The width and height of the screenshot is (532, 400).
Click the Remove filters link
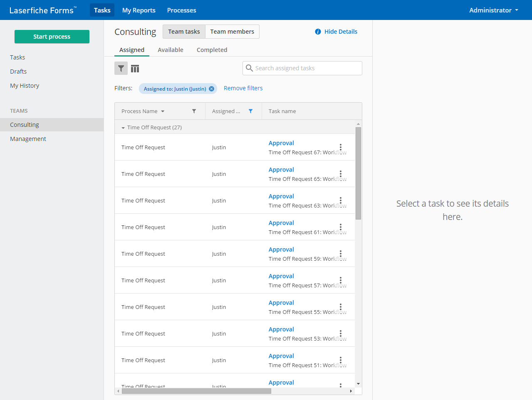pos(243,88)
